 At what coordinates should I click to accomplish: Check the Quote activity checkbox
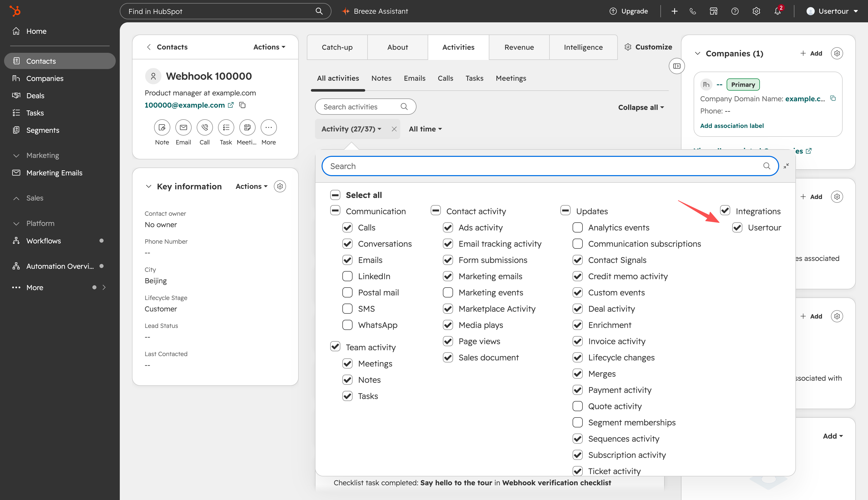(x=577, y=406)
